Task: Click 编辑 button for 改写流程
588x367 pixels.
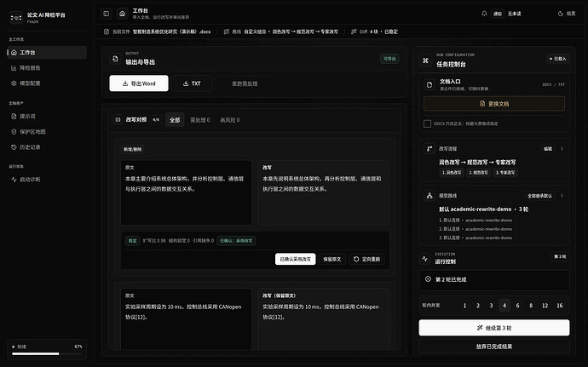Action: click(548, 148)
